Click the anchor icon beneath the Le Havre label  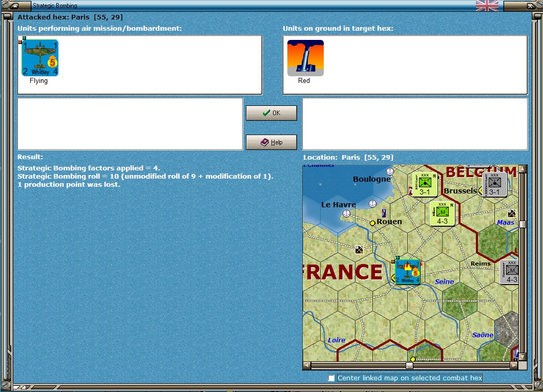pyautogui.click(x=346, y=213)
